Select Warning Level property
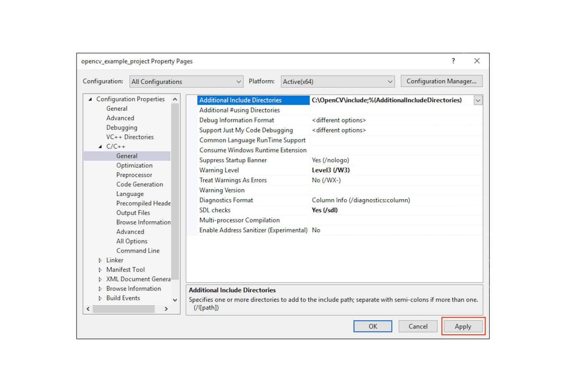Screen dimensions: 566x392 [x=253, y=170]
